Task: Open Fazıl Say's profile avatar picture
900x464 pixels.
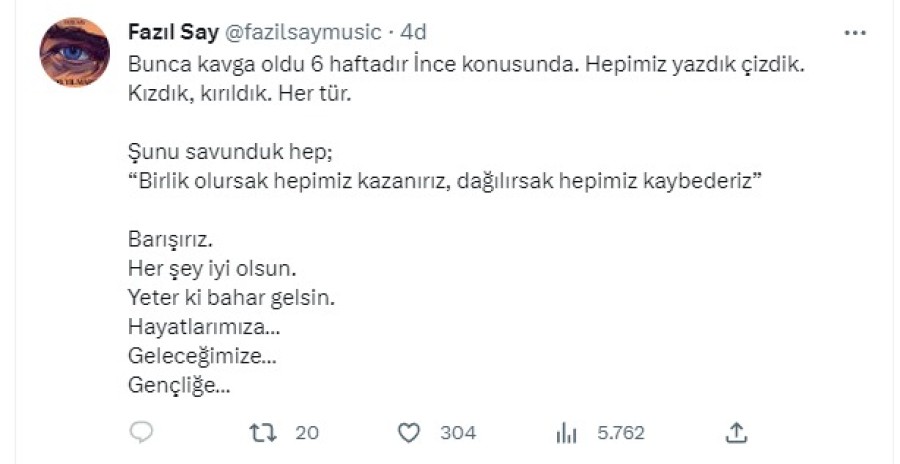Action: pos(75,52)
